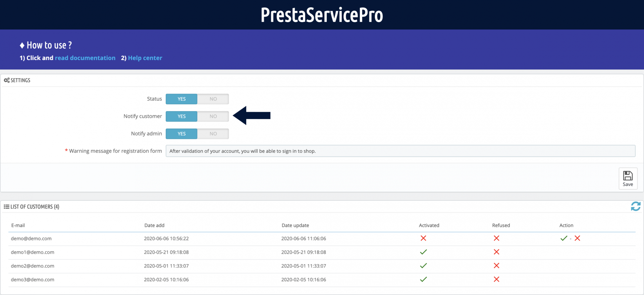The height and width of the screenshot is (295, 644).
Task: Refuse demo@demo.com with red cross action
Action: pyautogui.click(x=577, y=238)
